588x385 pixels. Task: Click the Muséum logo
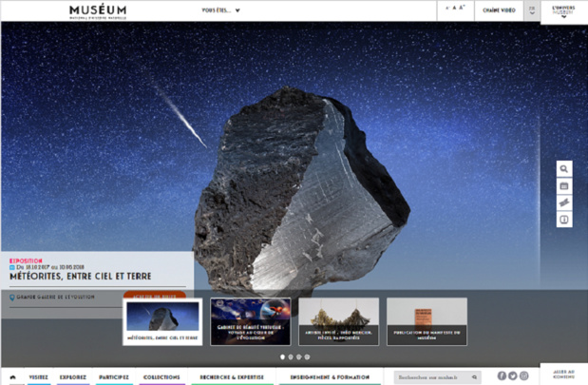[x=97, y=11]
